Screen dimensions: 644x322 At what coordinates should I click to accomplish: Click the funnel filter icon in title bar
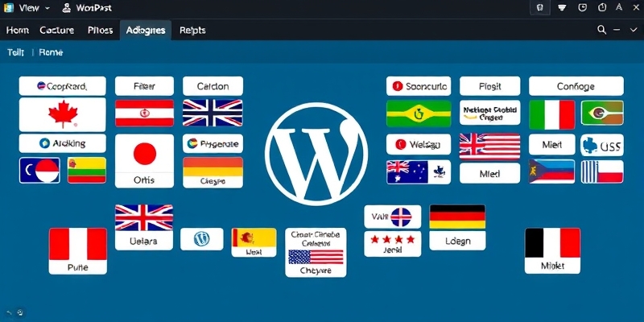(562, 7)
